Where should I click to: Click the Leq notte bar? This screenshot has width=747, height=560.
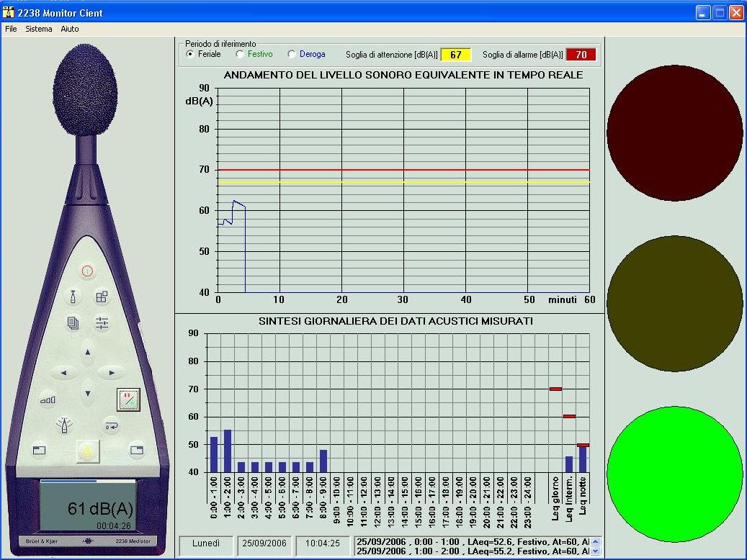tap(583, 459)
